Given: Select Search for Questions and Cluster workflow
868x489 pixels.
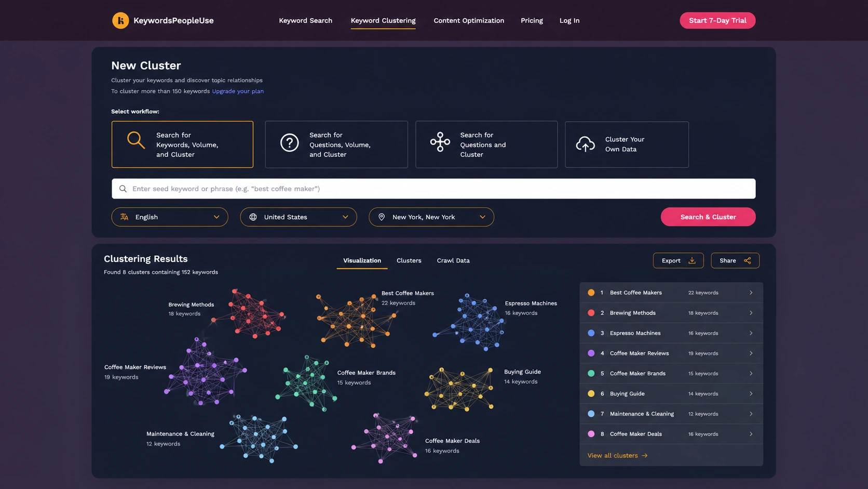Looking at the screenshot, I should coord(486,144).
